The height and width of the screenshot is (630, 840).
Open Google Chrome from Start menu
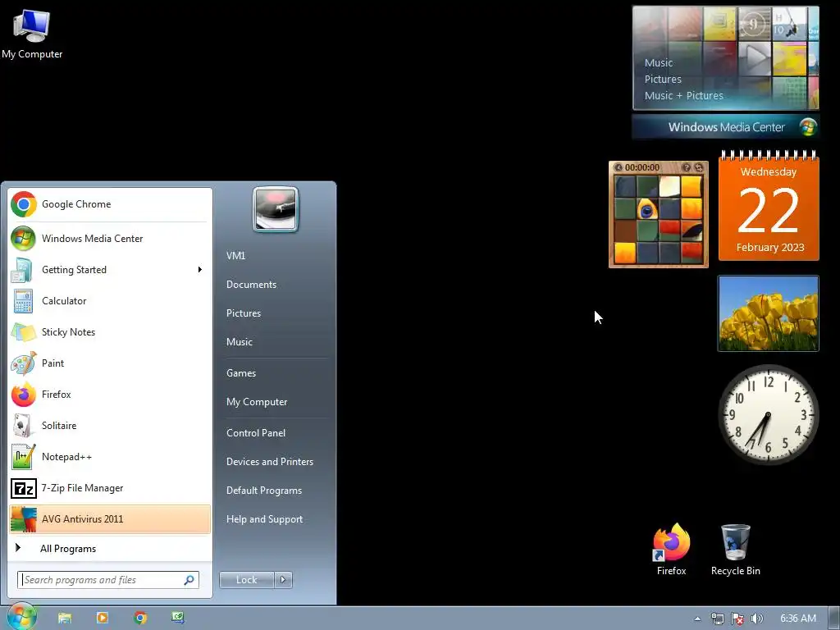(110, 204)
